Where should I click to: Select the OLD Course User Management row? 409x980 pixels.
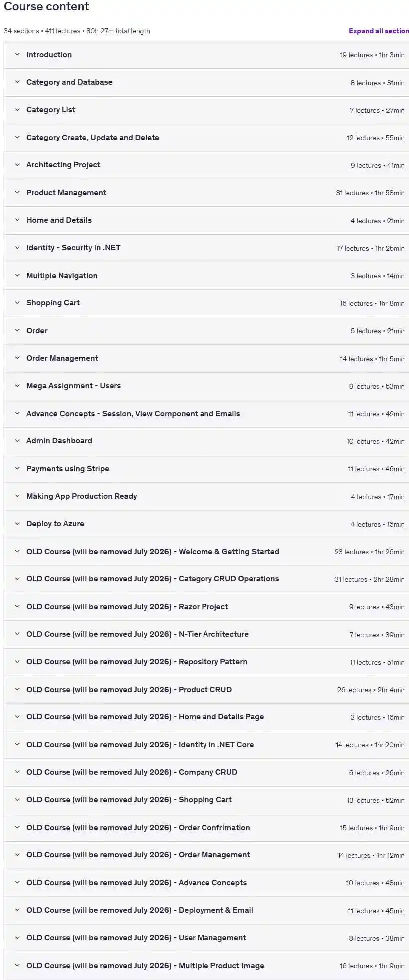click(x=206, y=938)
